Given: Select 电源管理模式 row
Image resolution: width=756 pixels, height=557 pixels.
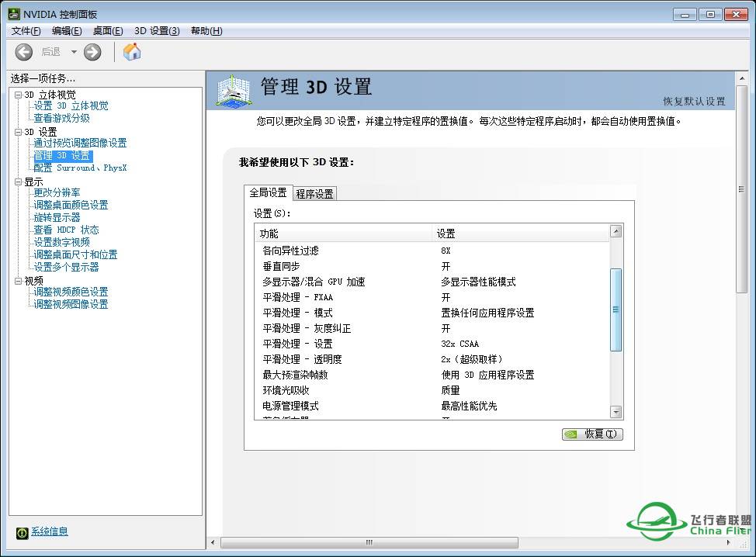Looking at the screenshot, I should pos(432,406).
